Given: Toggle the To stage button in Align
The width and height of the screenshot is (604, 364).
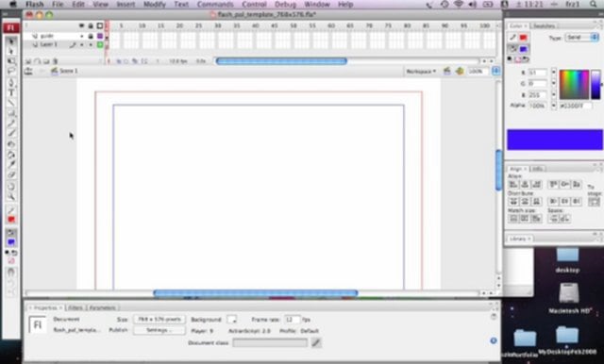Looking at the screenshot, I should pos(594,202).
